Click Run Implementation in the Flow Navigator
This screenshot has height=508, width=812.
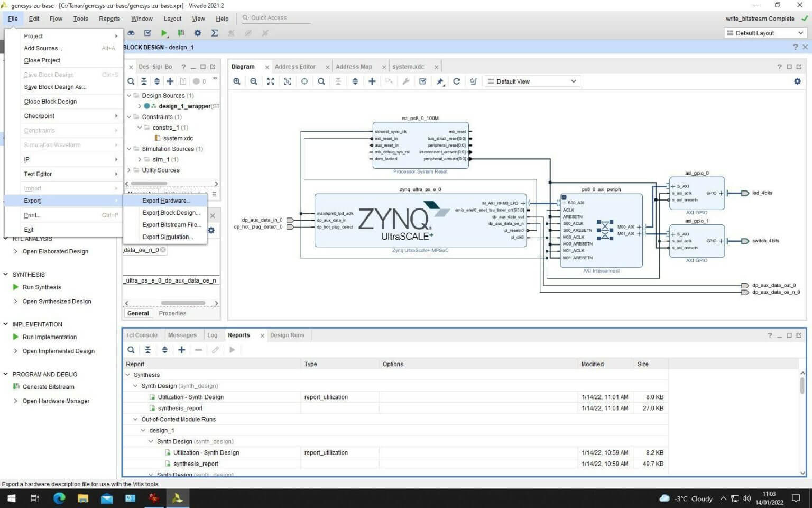point(50,337)
